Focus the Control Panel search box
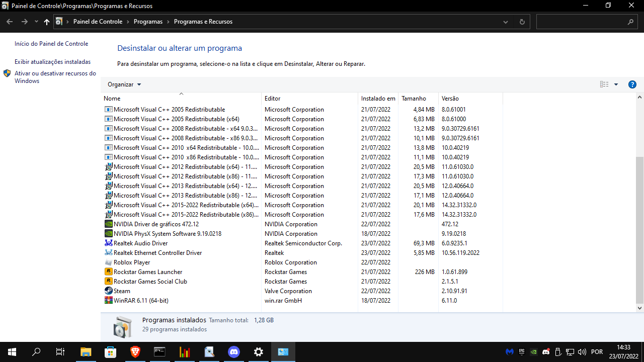The width and height of the screenshot is (644, 362). click(587, 22)
